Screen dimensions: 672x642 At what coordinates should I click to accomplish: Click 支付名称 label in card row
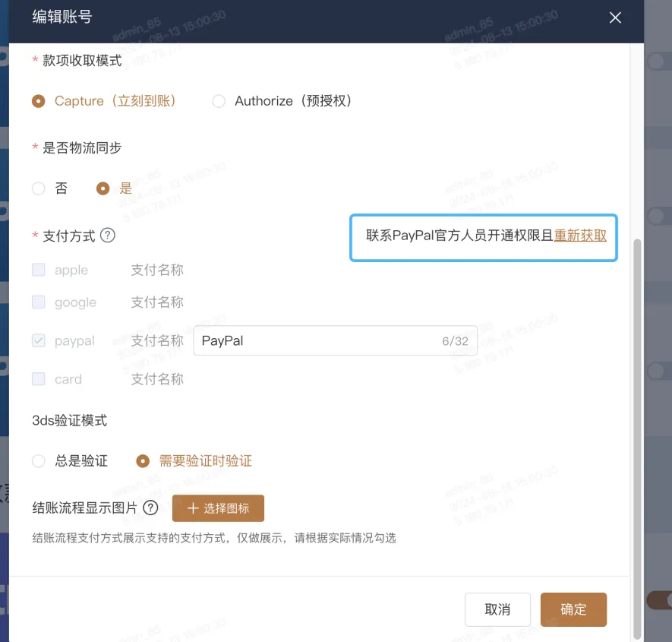(157, 379)
